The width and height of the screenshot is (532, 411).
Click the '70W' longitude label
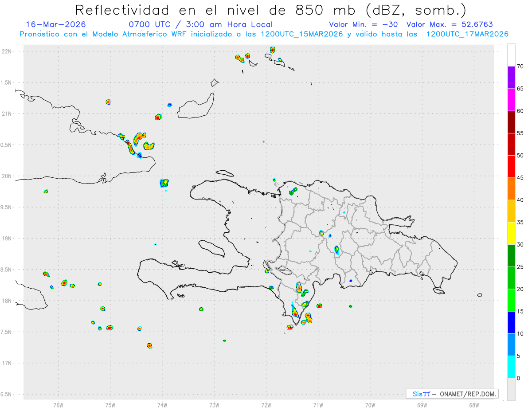point(370,405)
